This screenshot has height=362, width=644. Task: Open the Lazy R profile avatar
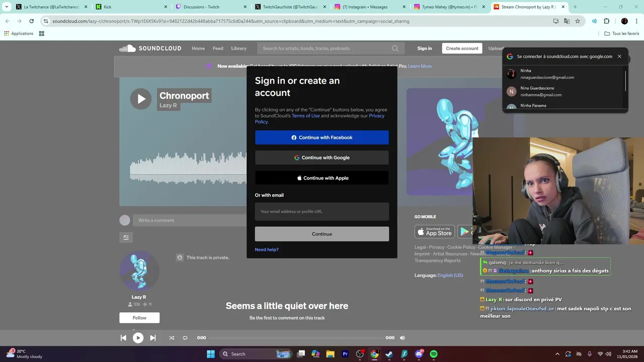(139, 271)
